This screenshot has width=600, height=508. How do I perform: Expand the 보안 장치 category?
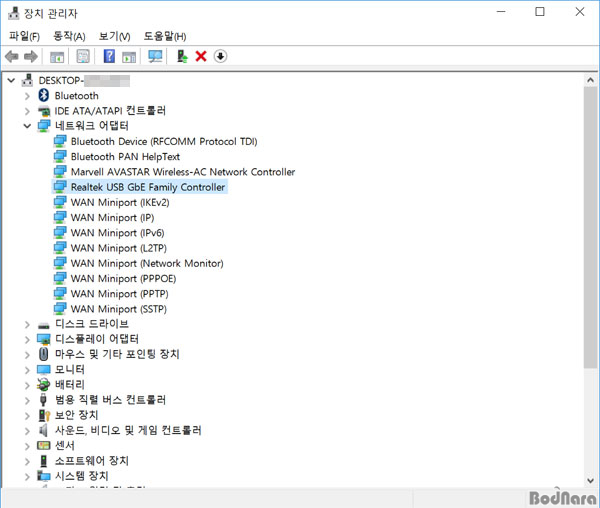[27, 416]
